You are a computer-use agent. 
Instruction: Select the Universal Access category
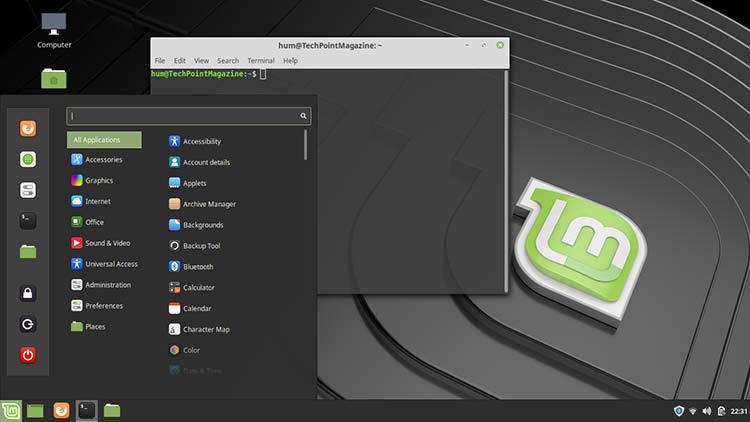(x=104, y=264)
